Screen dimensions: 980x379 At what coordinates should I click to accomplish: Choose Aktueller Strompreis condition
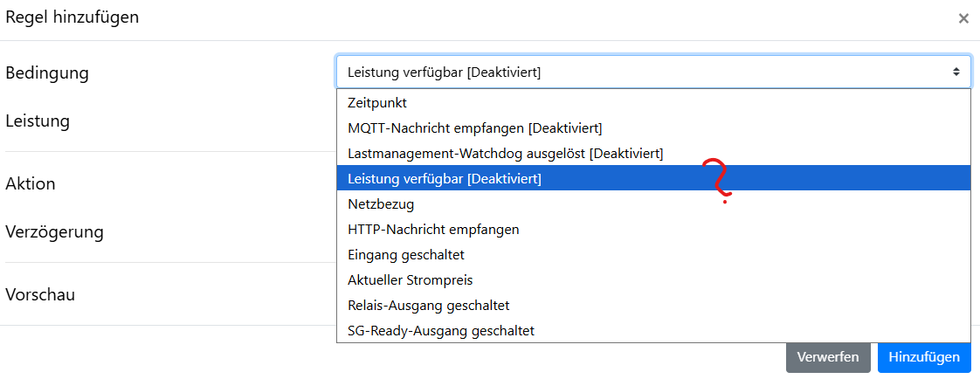411,280
